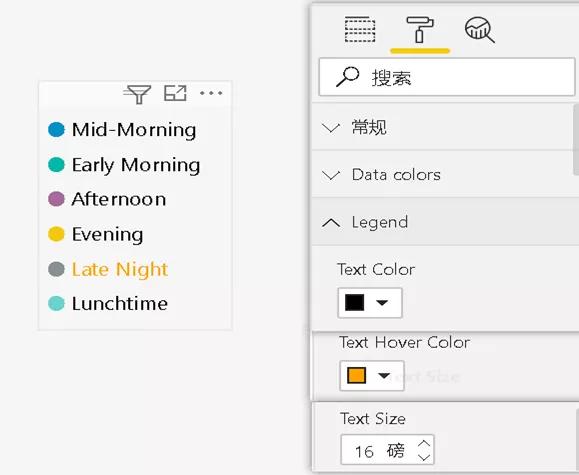Viewport: 579px width, 475px height.
Task: Click the 搜索 search input field
Action: click(447, 77)
